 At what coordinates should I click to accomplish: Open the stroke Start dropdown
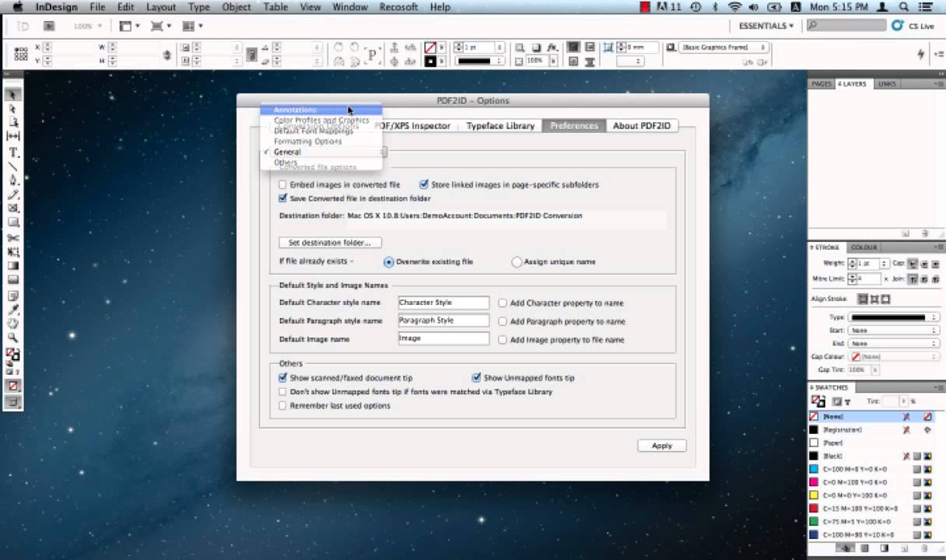(893, 331)
